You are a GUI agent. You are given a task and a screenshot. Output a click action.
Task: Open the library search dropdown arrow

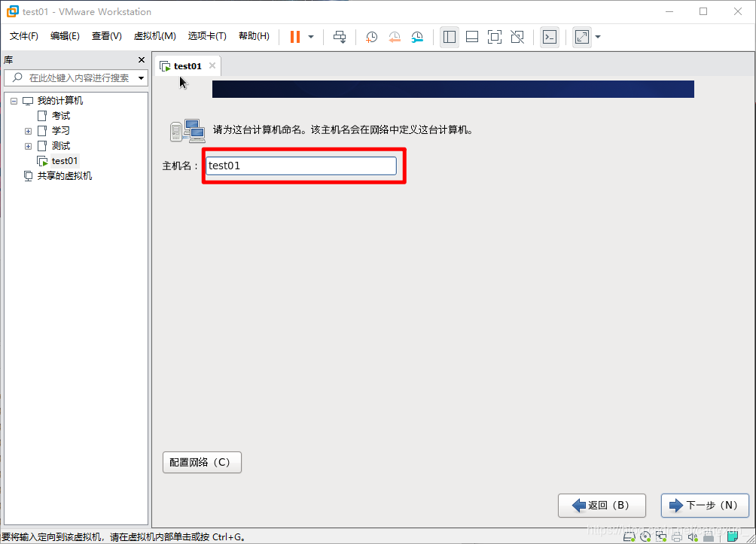coord(142,78)
